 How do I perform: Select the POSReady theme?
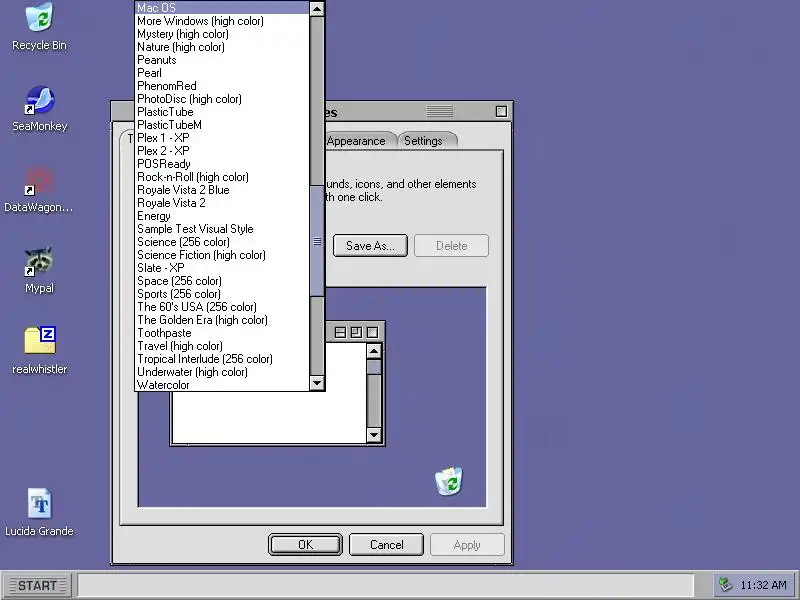[x=222, y=164]
